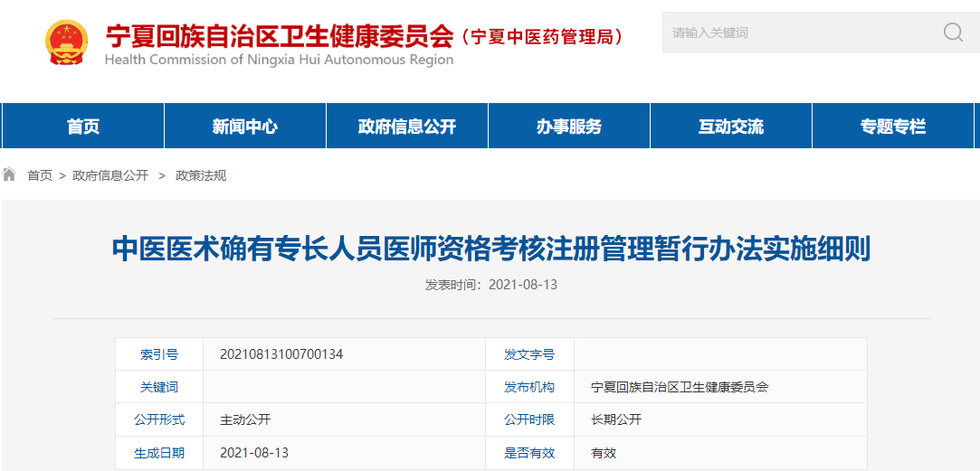
Task: Click the 宁夏回族自治区卫生健康委员会 site title
Action: (x=279, y=35)
